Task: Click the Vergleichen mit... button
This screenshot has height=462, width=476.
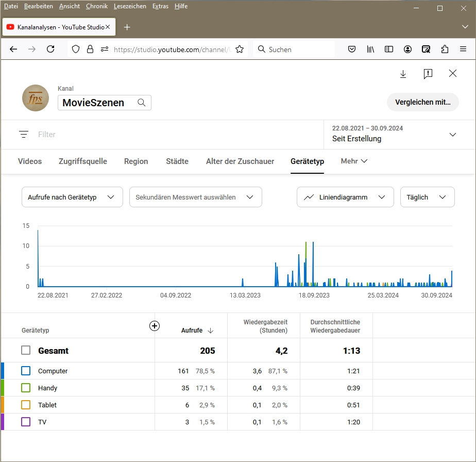Action: [422, 102]
